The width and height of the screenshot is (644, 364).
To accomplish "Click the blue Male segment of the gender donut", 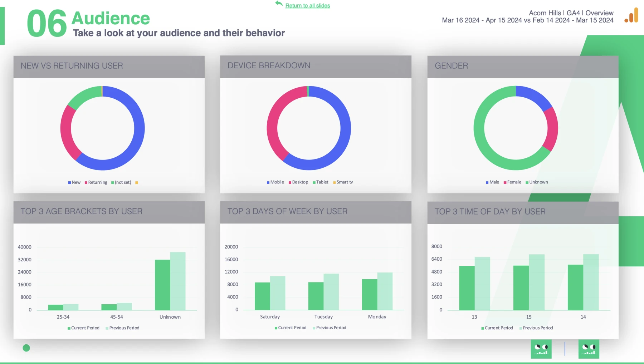I will click(x=535, y=95).
